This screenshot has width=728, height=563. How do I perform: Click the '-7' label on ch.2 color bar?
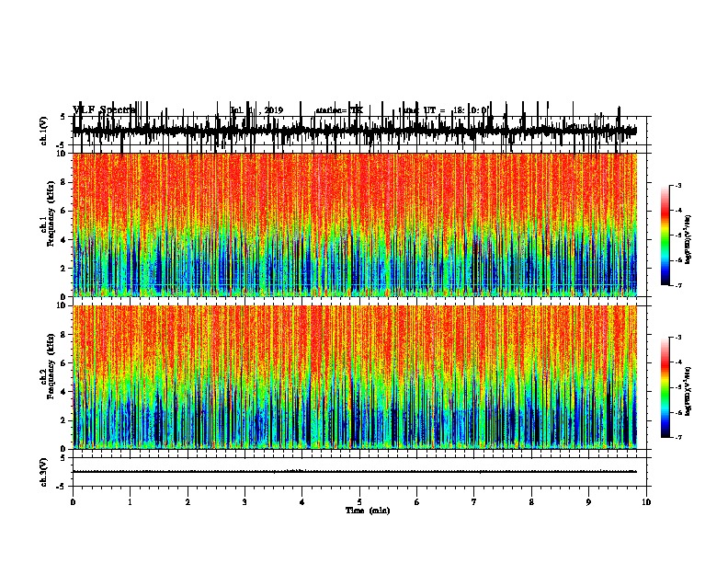(x=677, y=438)
